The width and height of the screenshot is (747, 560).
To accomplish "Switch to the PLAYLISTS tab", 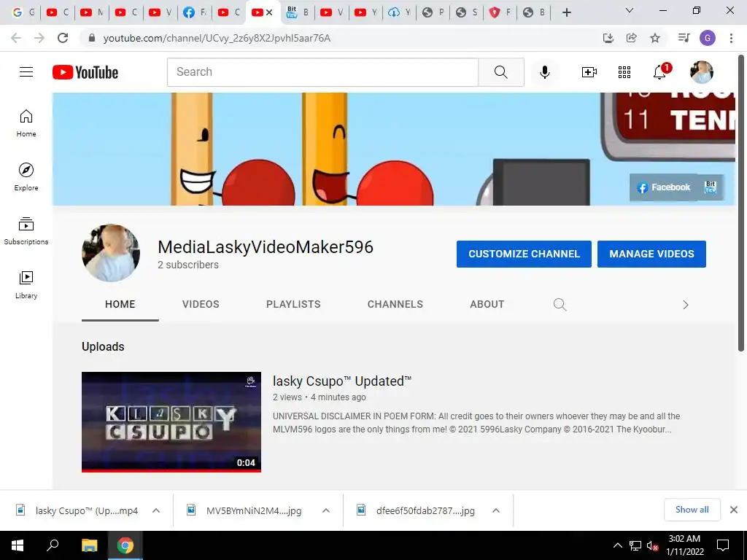I will (293, 304).
